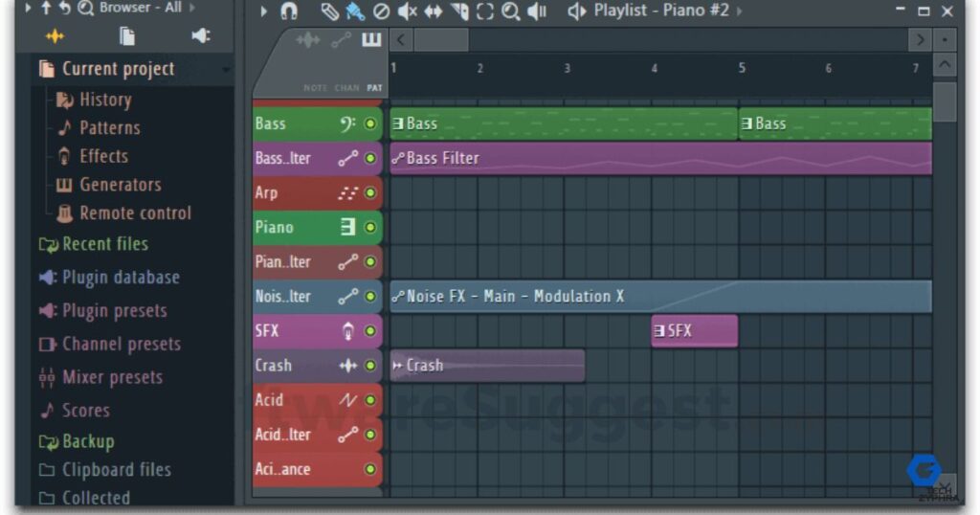The width and height of the screenshot is (980, 515).
Task: Open Patterns under Current project
Action: 109,127
